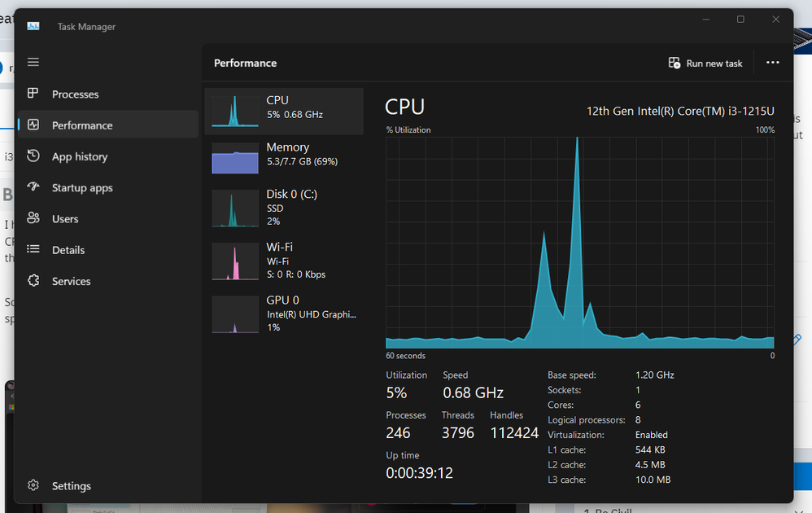Click the Details list icon
The image size is (812, 513).
click(33, 250)
